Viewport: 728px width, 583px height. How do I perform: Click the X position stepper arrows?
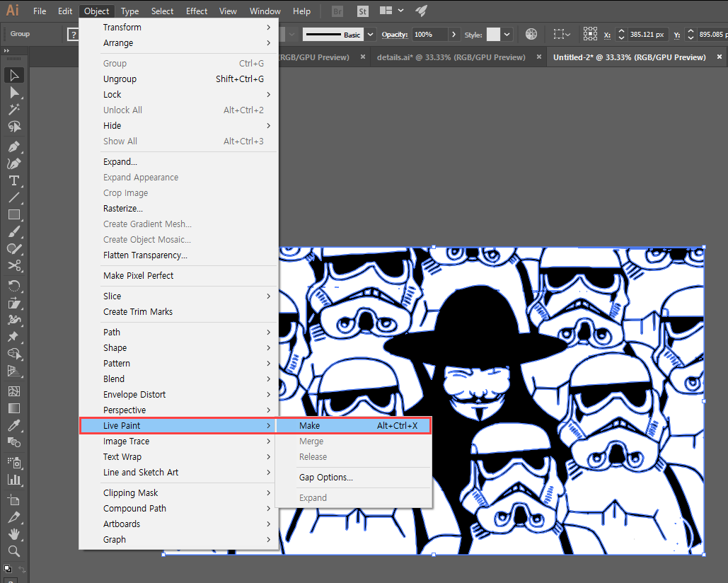[x=621, y=35]
